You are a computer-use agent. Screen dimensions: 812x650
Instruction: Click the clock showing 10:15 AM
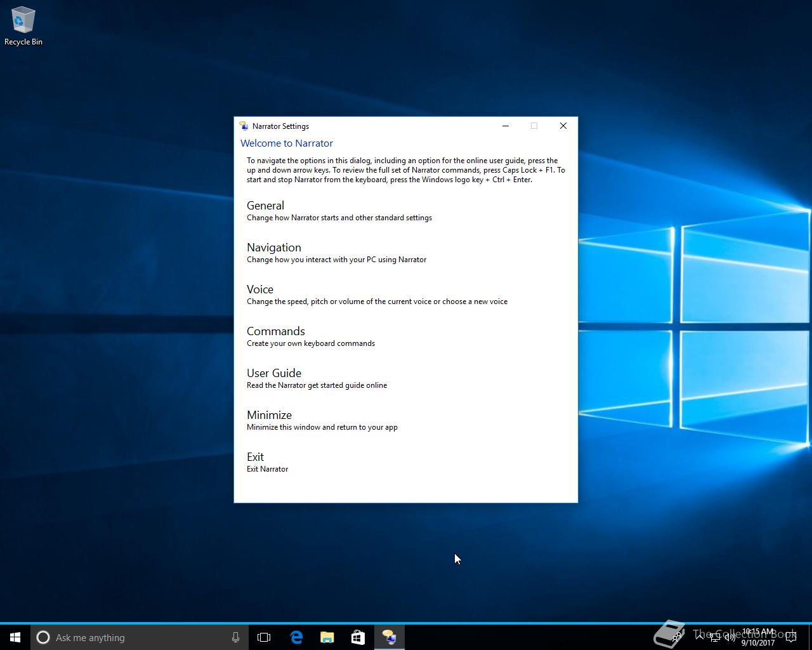(x=758, y=637)
